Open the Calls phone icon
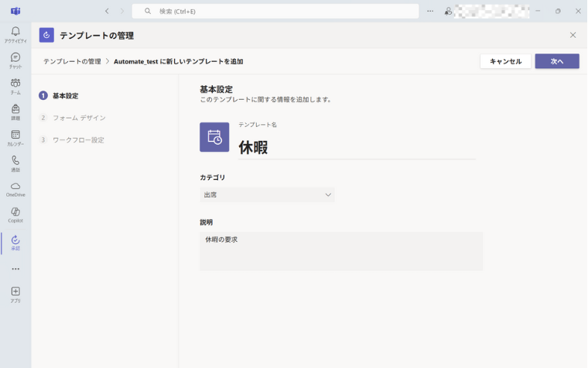The width and height of the screenshot is (588, 368). pos(15,163)
